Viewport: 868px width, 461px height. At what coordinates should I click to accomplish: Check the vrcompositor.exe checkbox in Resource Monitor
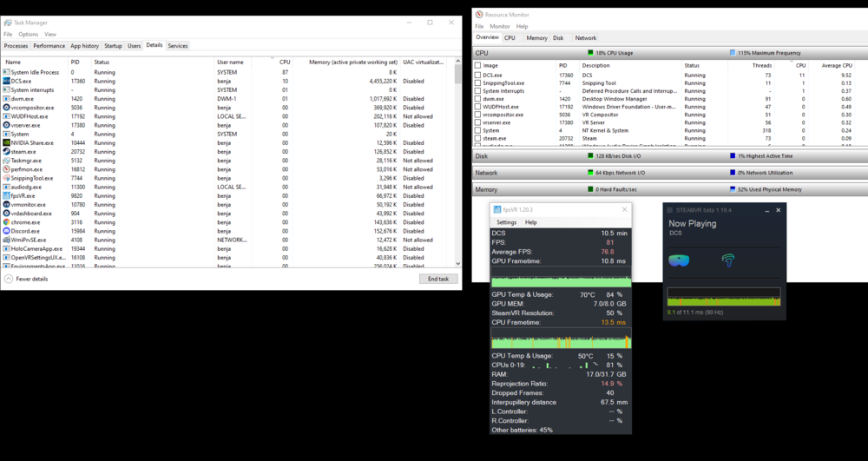tap(477, 115)
